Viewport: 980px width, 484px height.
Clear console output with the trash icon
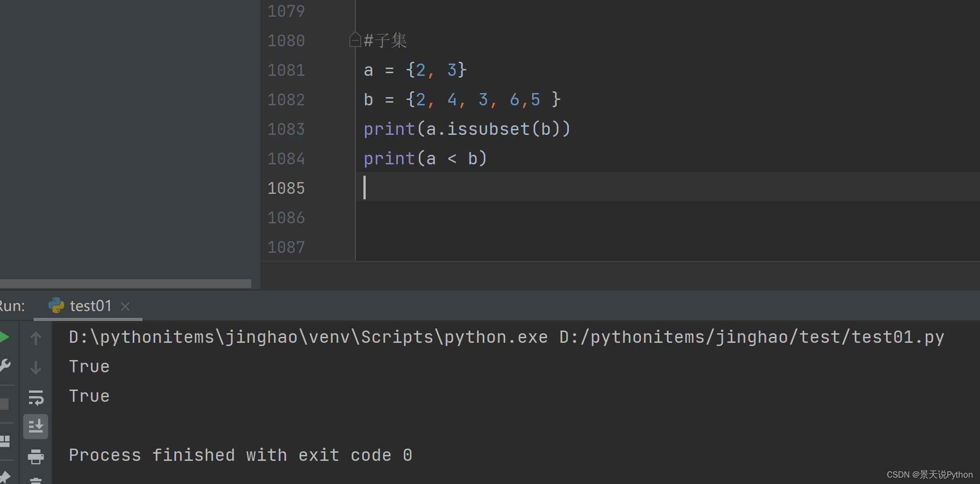pyautogui.click(x=36, y=480)
